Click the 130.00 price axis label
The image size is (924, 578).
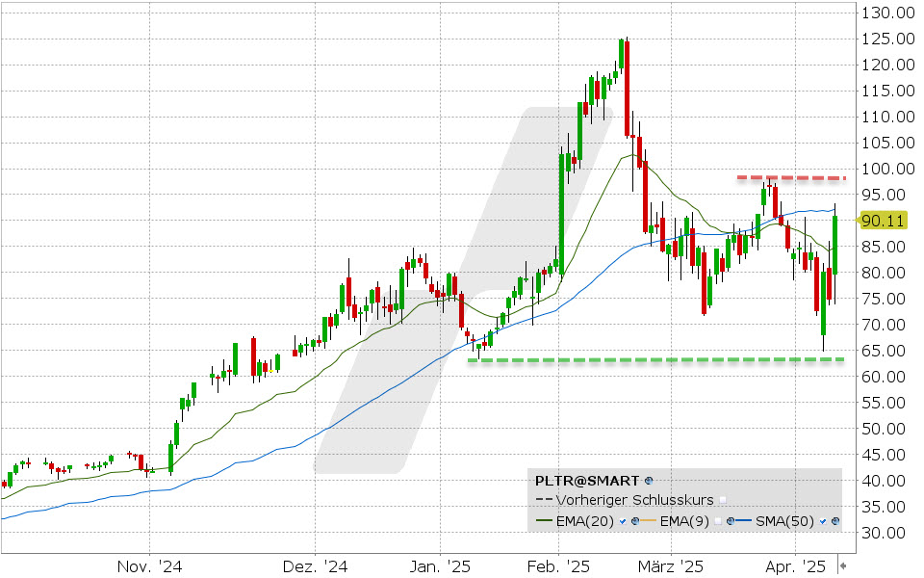888,13
